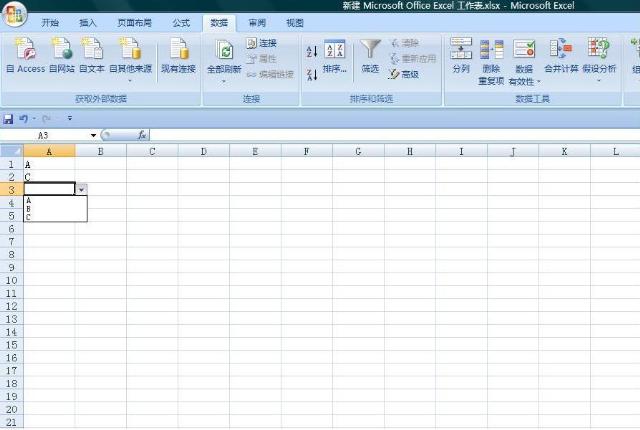Open the Sort (排序...) dialog
Screen dimensions: 640x430
tap(335, 56)
